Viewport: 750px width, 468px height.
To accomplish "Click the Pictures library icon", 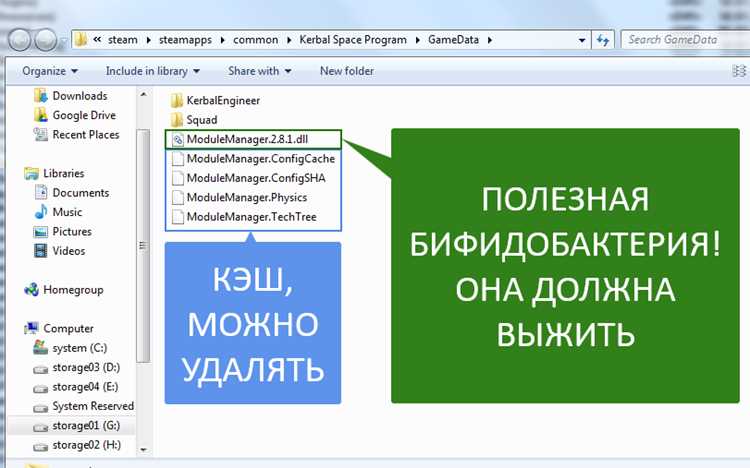I will pos(41,232).
